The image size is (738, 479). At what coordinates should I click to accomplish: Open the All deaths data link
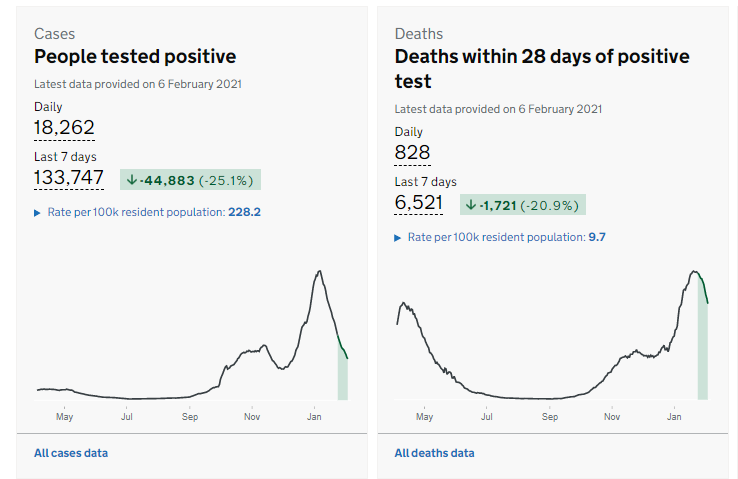434,453
